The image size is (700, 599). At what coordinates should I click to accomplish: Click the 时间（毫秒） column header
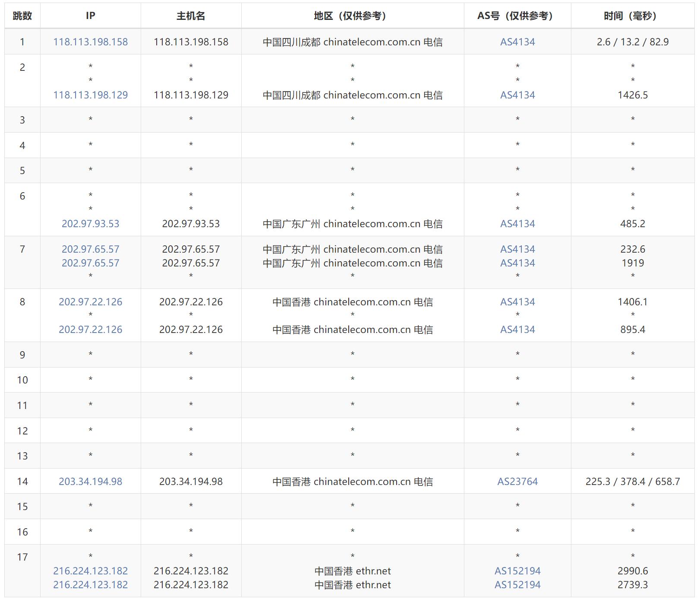pos(633,16)
